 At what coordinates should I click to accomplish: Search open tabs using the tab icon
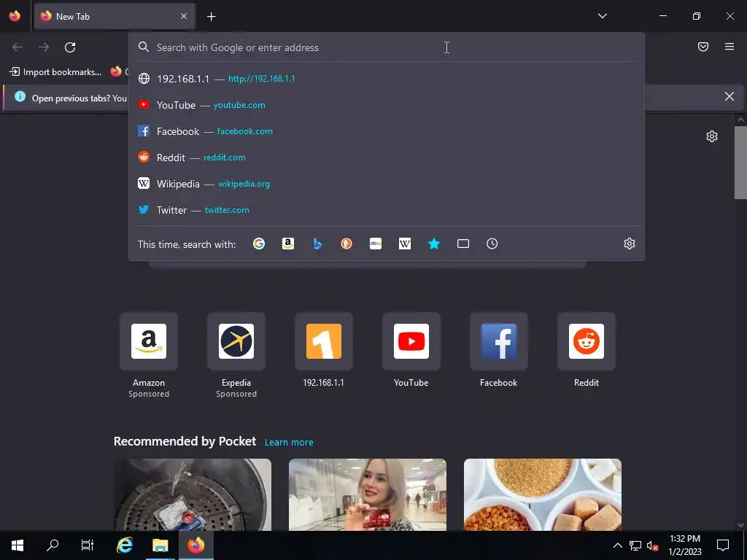[x=463, y=244]
